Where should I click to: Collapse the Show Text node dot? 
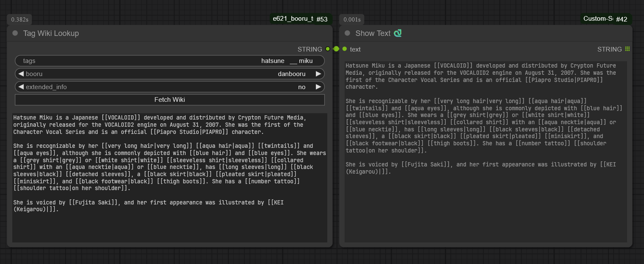pos(348,33)
